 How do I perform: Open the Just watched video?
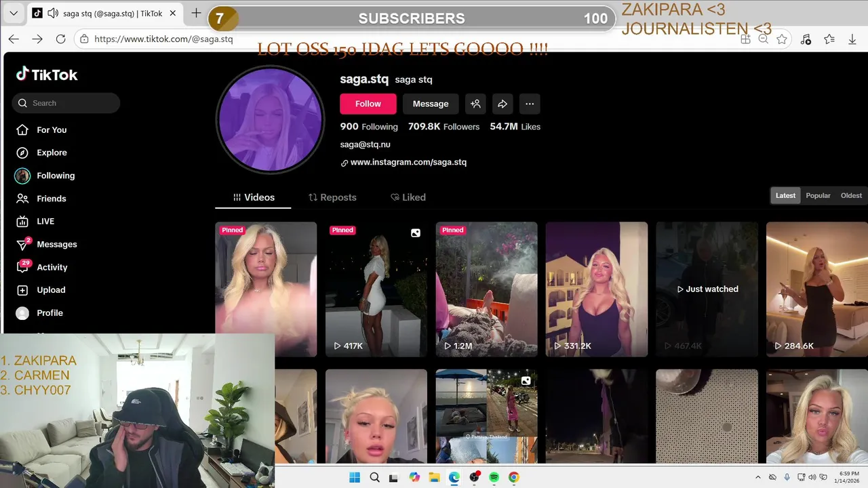point(707,289)
